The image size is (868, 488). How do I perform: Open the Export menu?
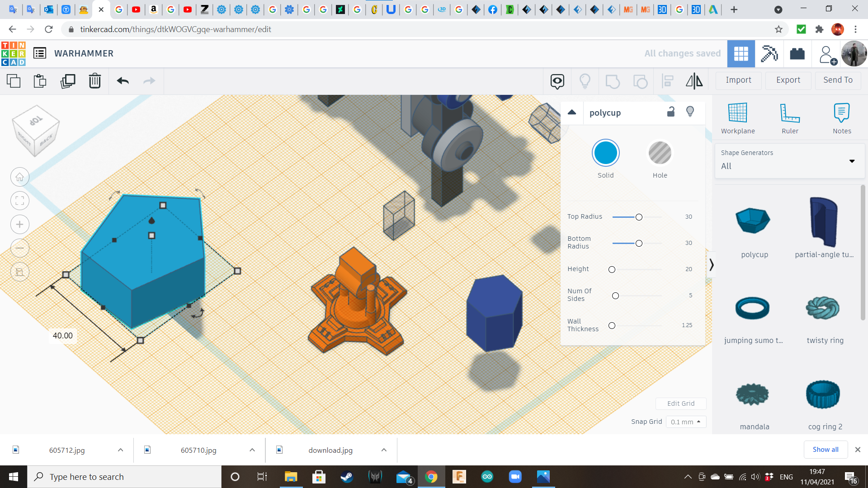click(x=788, y=80)
